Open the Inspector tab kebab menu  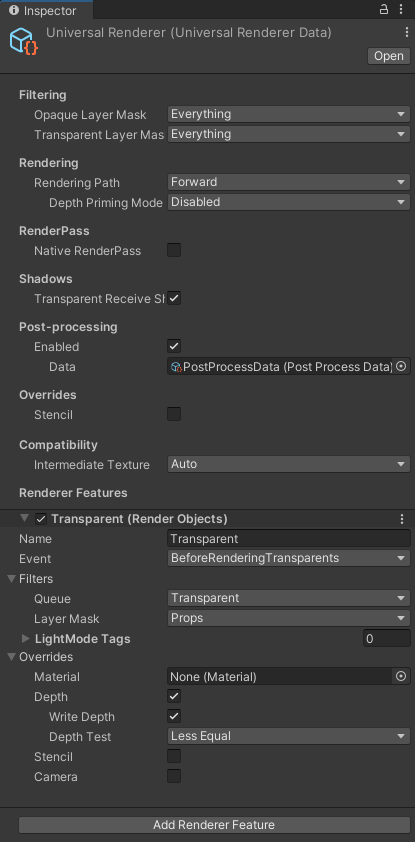(x=401, y=9)
